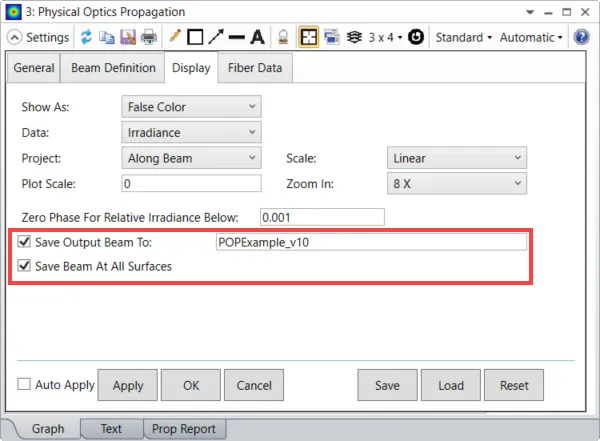Click the Plot Scale input field
600x441 pixels.
pyautogui.click(x=191, y=184)
